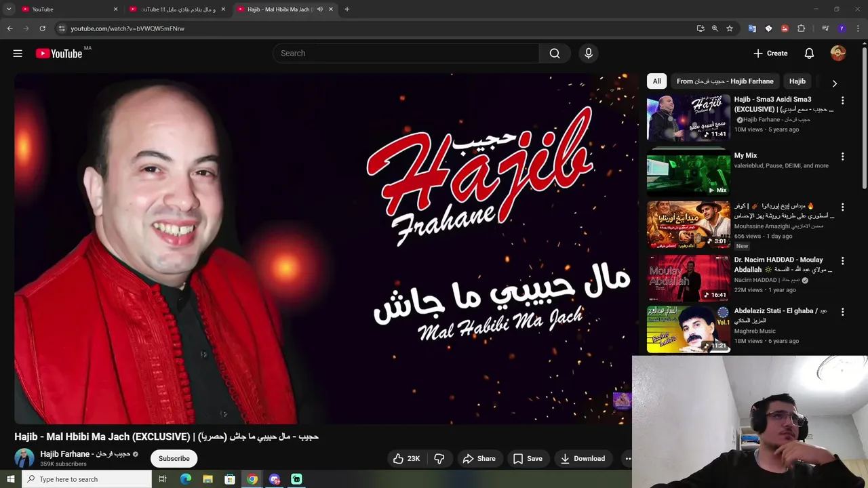Open the 'Hajib - Sma3 Asidi Sma3' thumbnail

point(688,117)
